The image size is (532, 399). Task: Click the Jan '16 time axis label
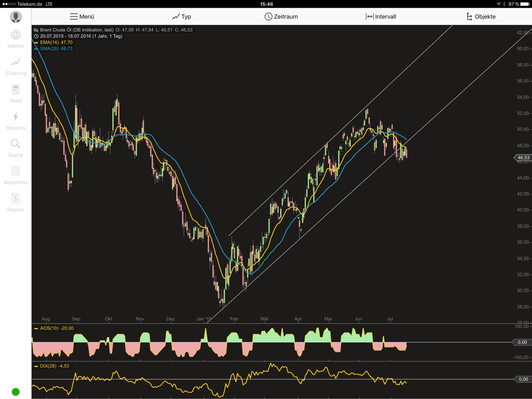(x=204, y=319)
